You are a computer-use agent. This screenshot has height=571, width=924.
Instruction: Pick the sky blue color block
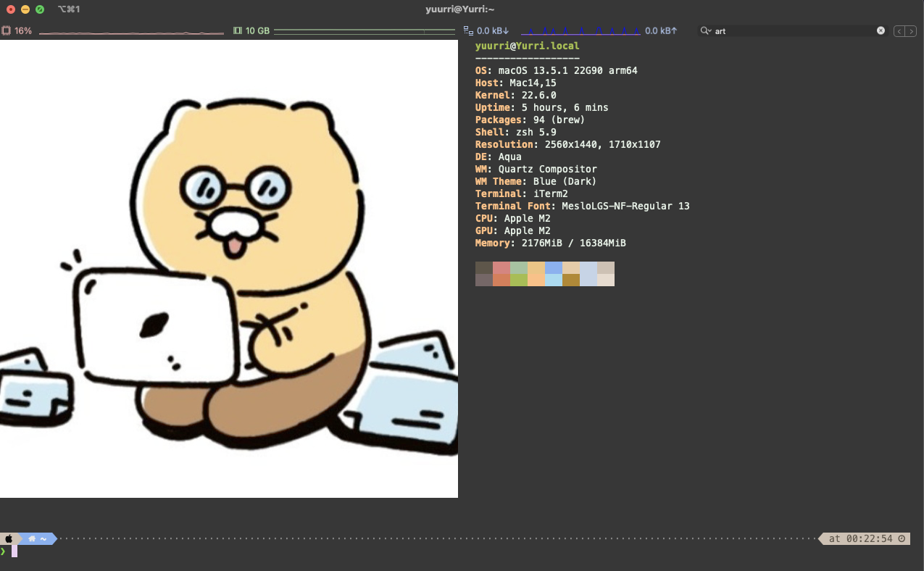tap(554, 280)
